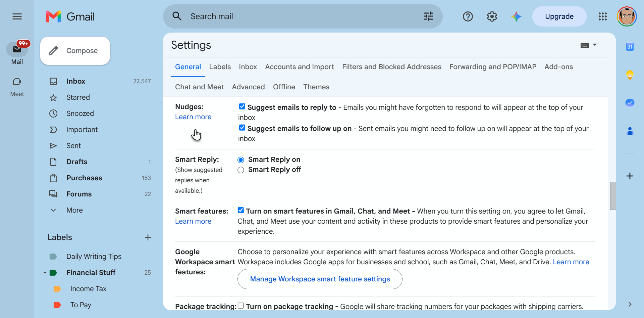This screenshot has width=644, height=318.
Task: Click the To Pay label color
Action: [x=57, y=305]
